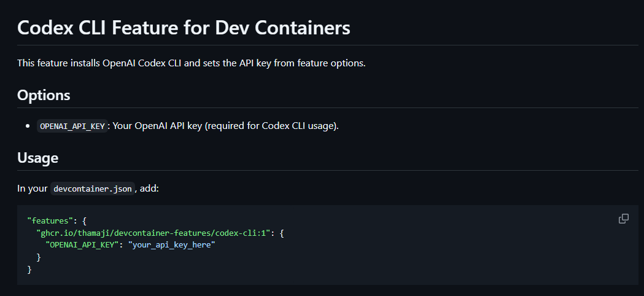Click the "In your" text before devcontainer.json

tap(33, 189)
